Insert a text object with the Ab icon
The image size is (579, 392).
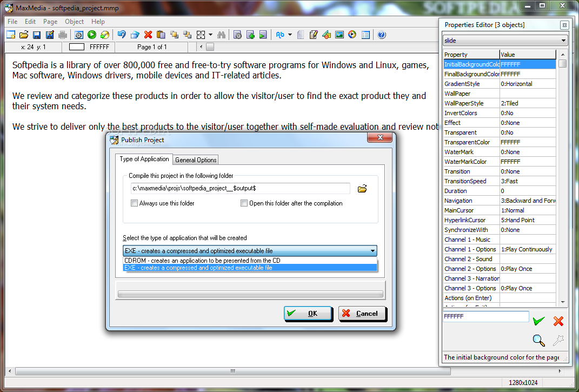pos(280,35)
